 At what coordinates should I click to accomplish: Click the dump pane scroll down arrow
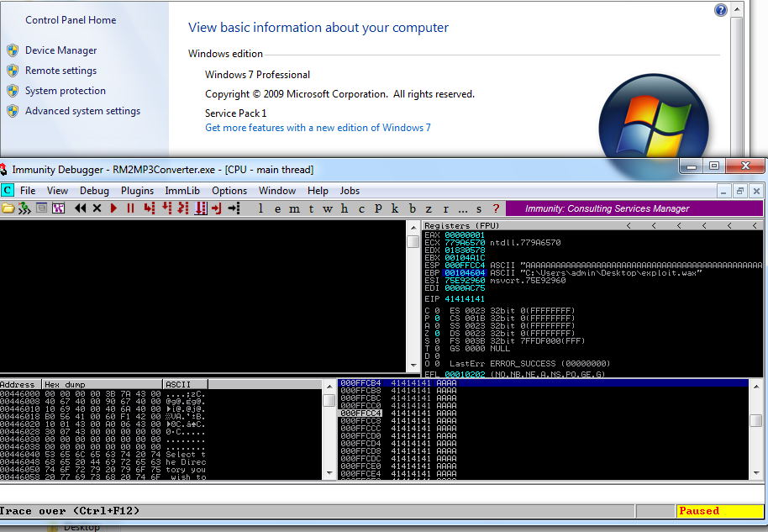click(x=329, y=473)
